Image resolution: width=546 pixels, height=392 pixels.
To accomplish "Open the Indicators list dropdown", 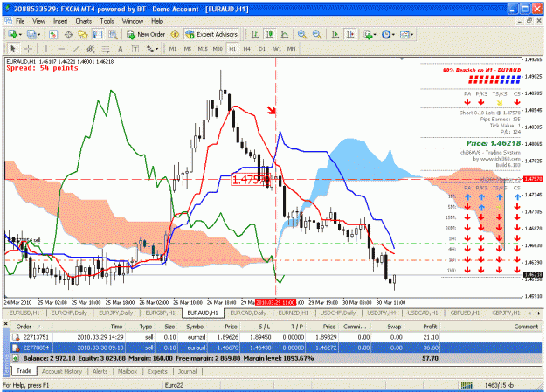I will pyautogui.click(x=370, y=34).
